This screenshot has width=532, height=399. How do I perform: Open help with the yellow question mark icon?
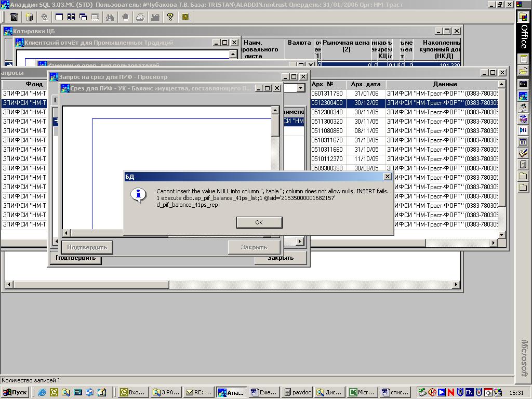170,17
